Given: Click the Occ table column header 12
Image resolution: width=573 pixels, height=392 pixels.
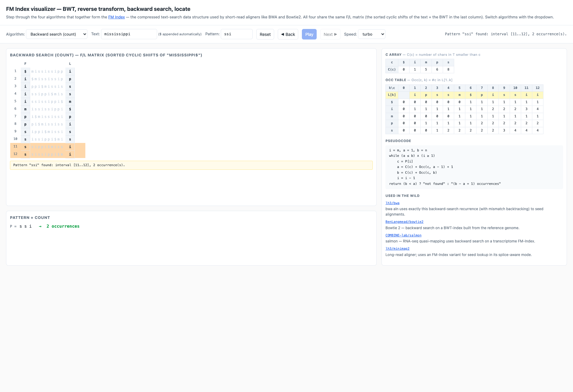Looking at the screenshot, I should [x=537, y=88].
